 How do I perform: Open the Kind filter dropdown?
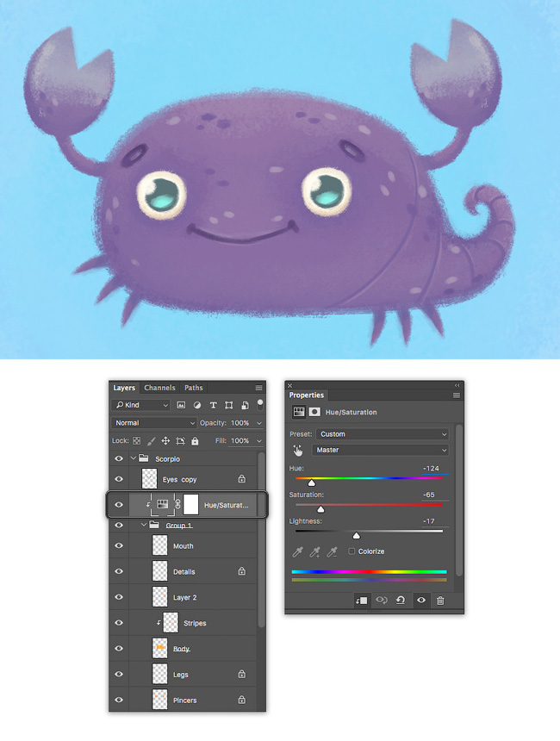[140, 405]
